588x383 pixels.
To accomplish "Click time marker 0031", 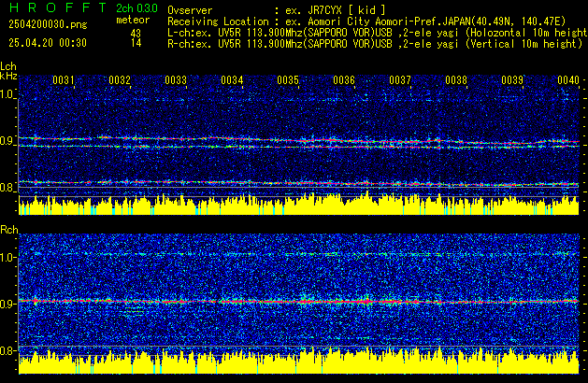I will (x=63, y=80).
